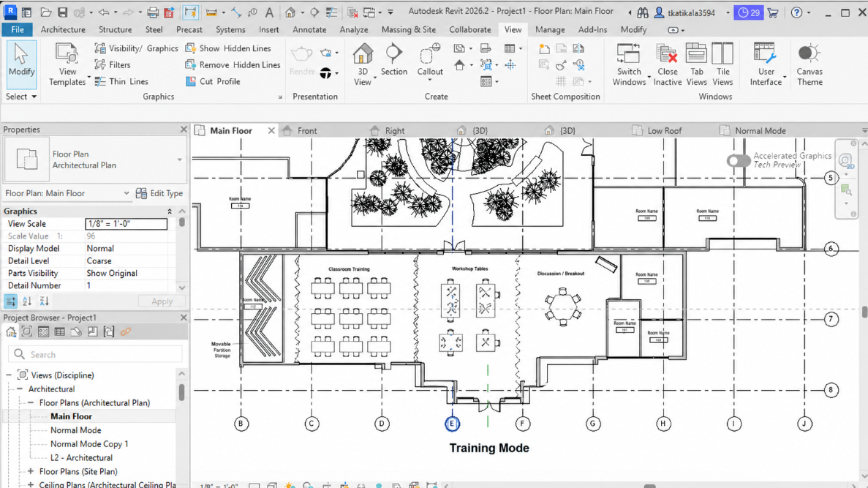Switch to the Architecture ribbon tab
Viewport: 868px width, 488px height.
click(63, 29)
